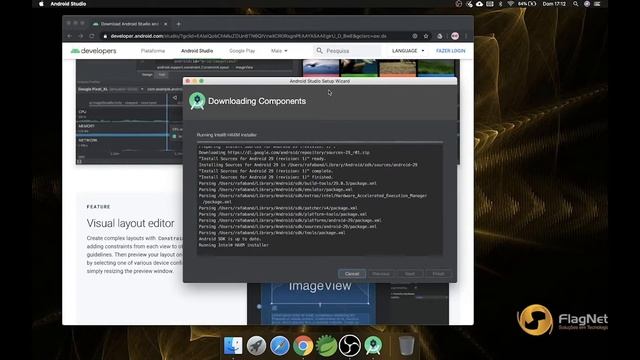
Task: Click the Previous button in wizard
Action: coord(381,273)
